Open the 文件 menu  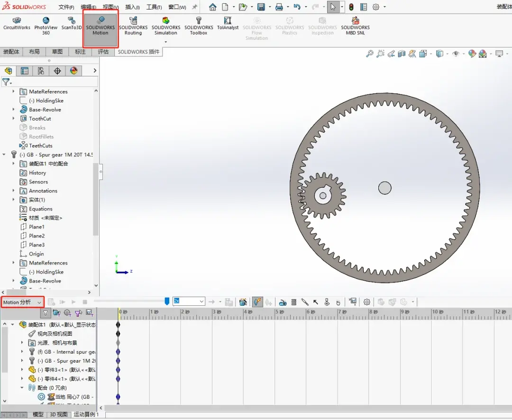[66, 7]
